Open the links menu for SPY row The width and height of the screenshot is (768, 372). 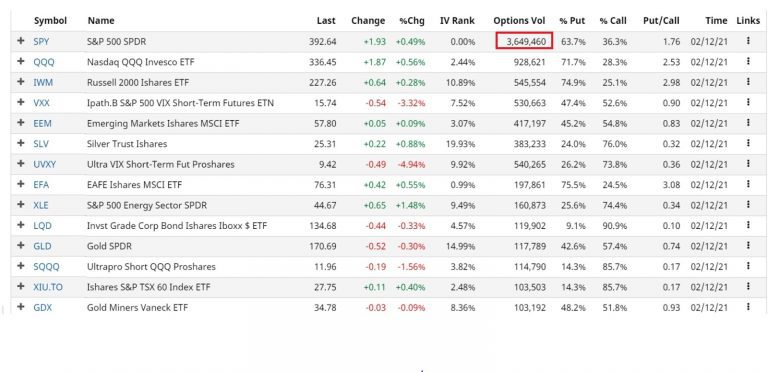748,41
